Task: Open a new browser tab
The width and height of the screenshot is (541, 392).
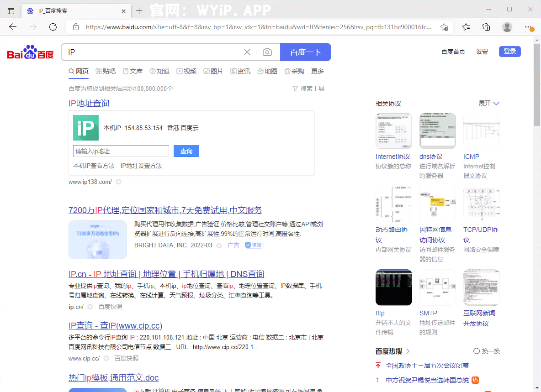Action: point(139,11)
